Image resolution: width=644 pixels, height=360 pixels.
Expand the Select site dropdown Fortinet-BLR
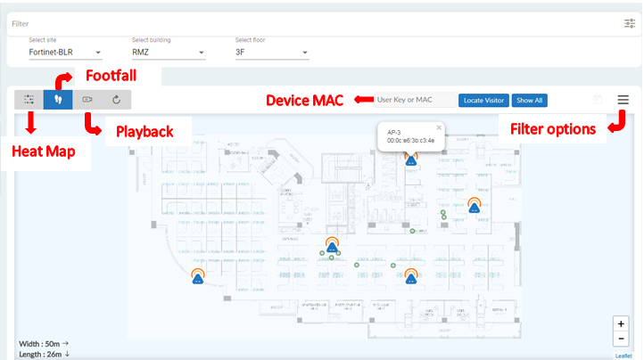click(65, 53)
